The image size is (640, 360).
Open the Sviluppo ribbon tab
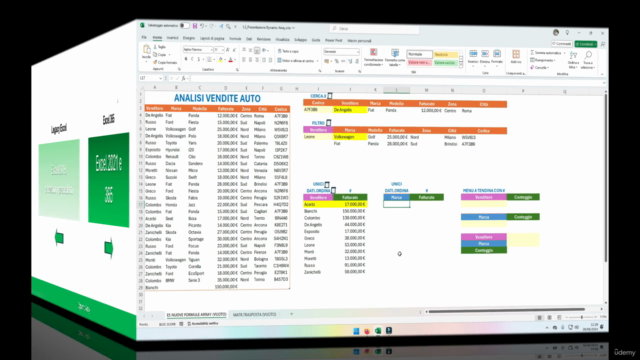coord(300,40)
